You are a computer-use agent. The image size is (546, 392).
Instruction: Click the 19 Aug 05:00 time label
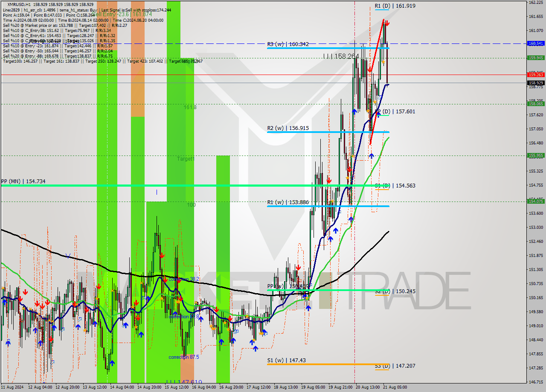coord(314,388)
